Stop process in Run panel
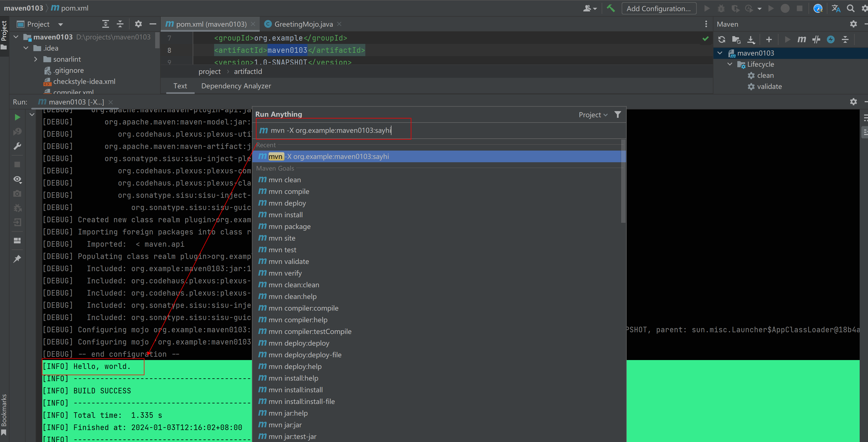This screenshot has width=868, height=442. coord(17,165)
